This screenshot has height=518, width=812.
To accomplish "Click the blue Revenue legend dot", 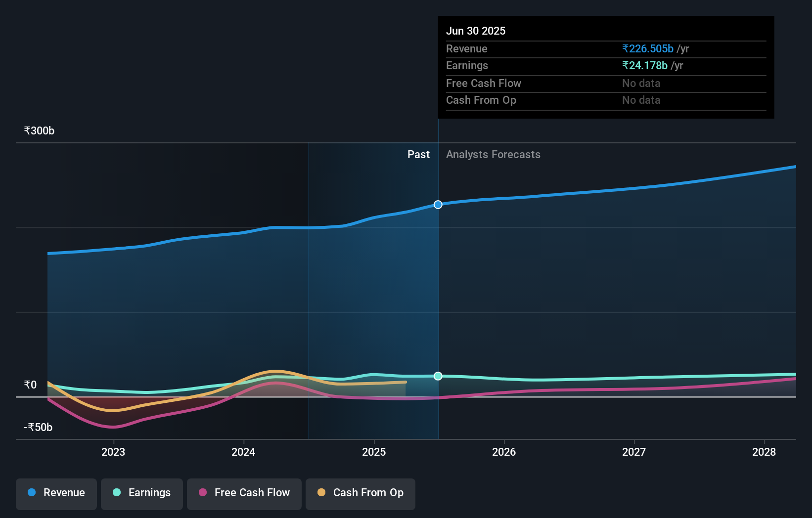I will [x=31, y=493].
